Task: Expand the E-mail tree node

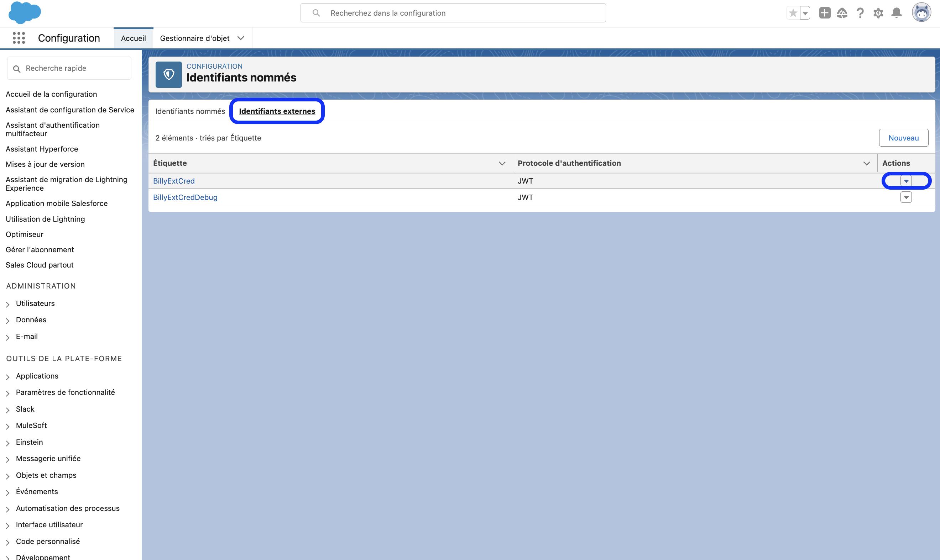Action: click(x=7, y=337)
